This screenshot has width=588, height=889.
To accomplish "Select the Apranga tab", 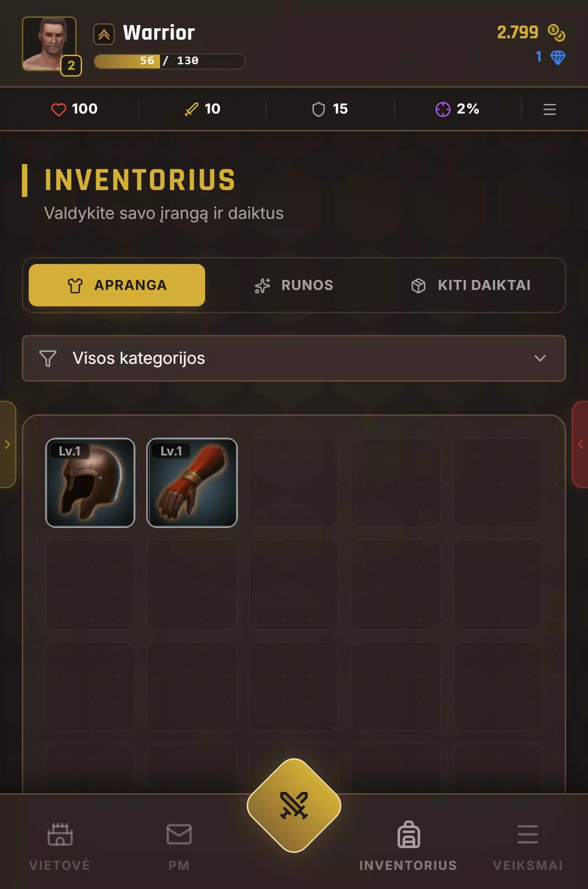I will point(117,285).
